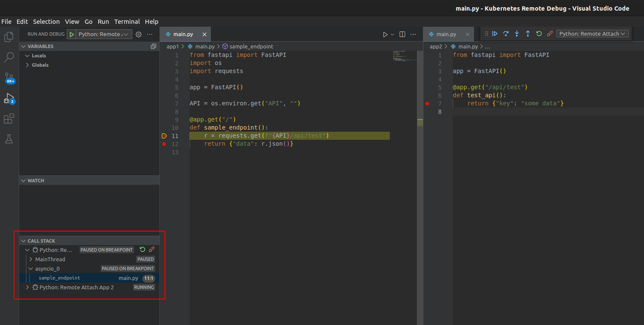Image resolution: width=644 pixels, height=325 pixels.
Task: Disconnect the Python session in Call Stack
Action: 152,250
